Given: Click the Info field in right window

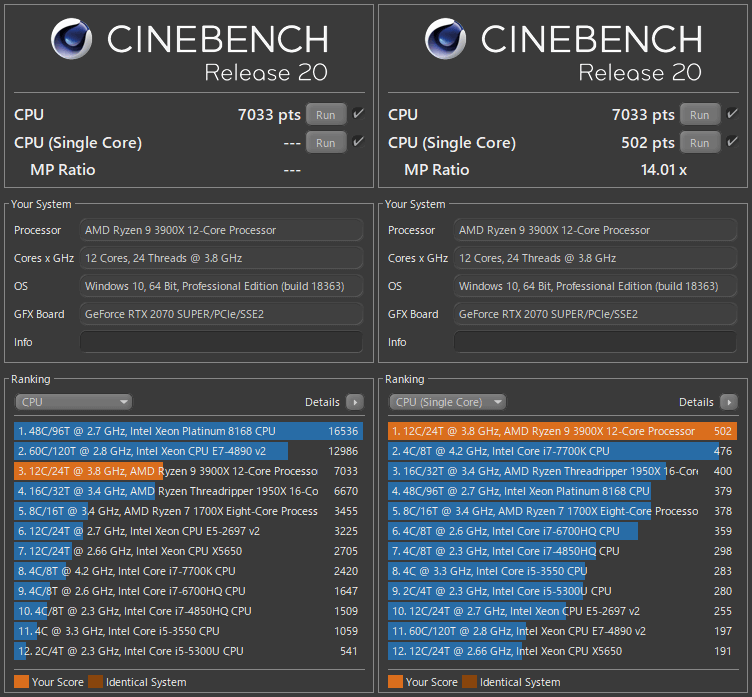Looking at the screenshot, I should (595, 342).
